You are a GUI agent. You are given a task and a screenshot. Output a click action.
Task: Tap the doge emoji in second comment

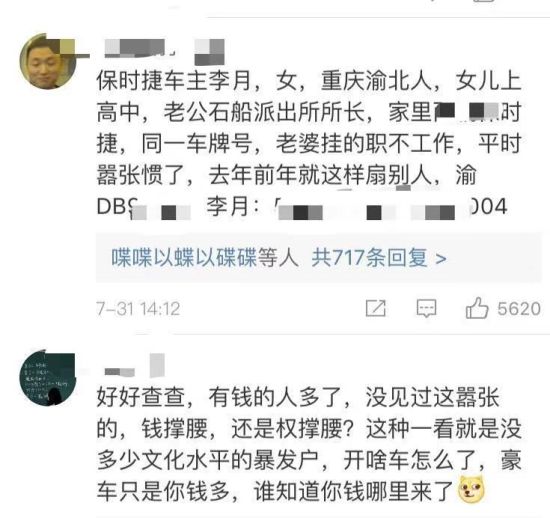pyautogui.click(x=471, y=490)
